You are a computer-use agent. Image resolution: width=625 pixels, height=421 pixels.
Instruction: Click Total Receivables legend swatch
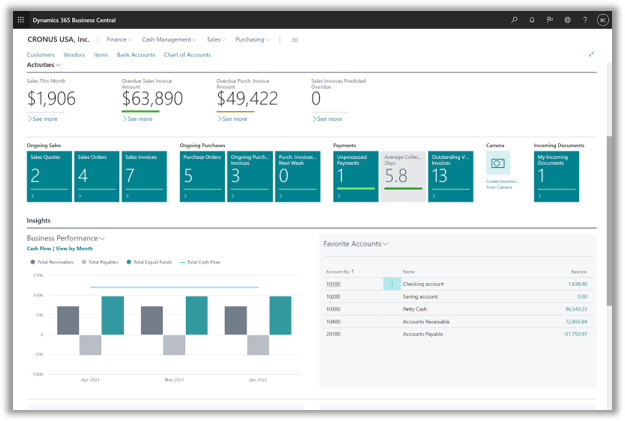(33, 262)
